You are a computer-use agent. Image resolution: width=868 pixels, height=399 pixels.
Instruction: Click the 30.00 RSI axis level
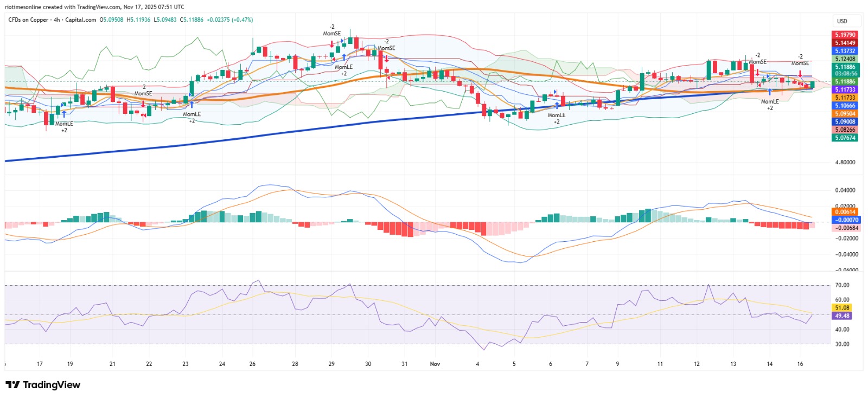[842, 344]
